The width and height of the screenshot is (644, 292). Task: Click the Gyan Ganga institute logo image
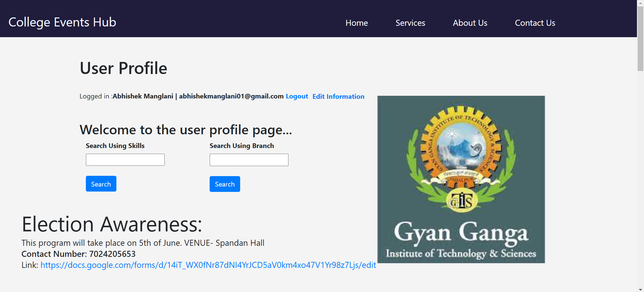point(461,179)
